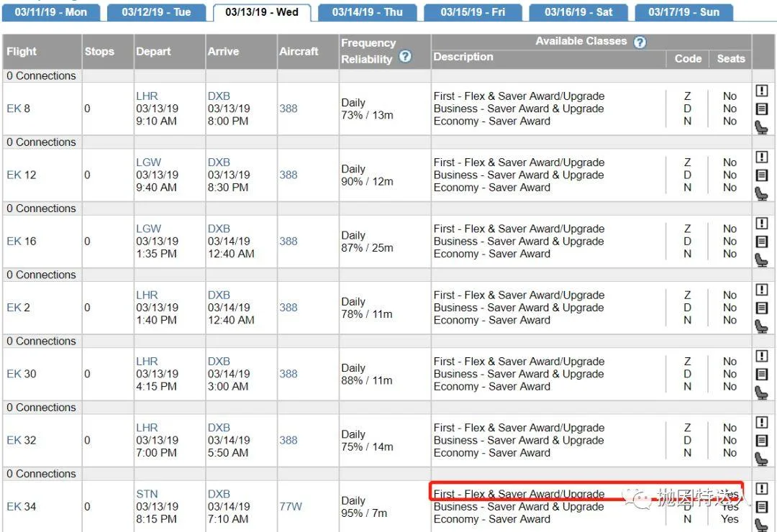
Task: Switch to the 03/12/19 - Tue tab
Action: [x=156, y=12]
